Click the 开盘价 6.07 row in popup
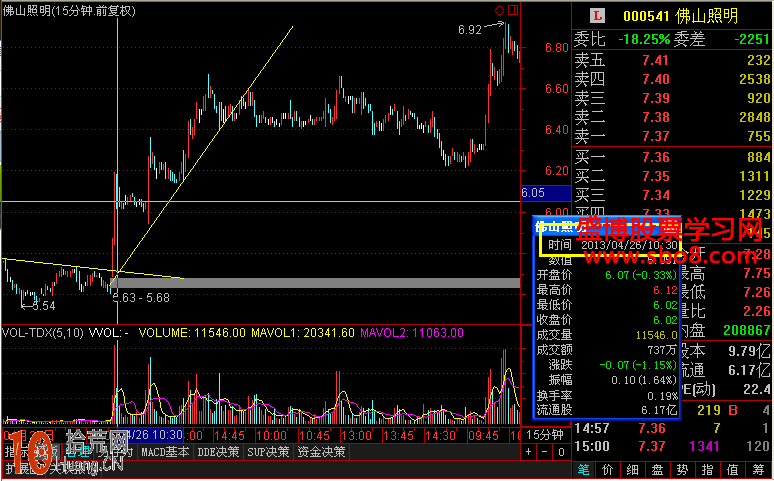The height and width of the screenshot is (481, 774). click(x=607, y=275)
